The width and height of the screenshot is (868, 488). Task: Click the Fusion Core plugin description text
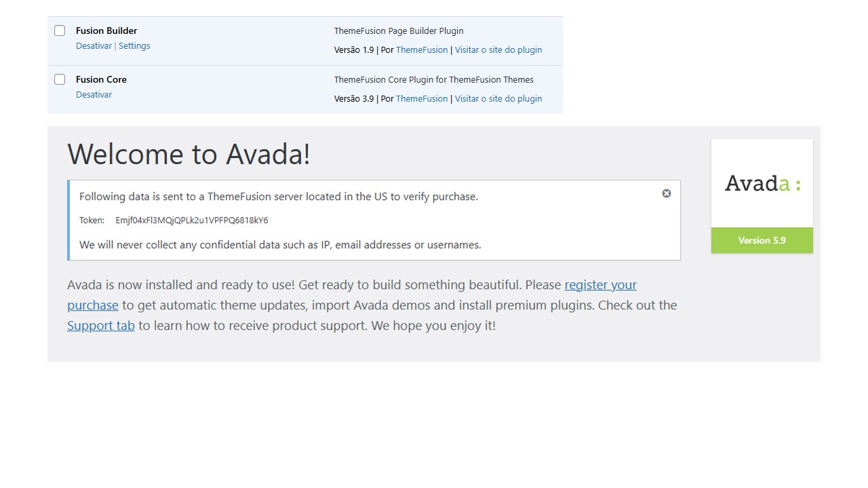click(x=433, y=80)
